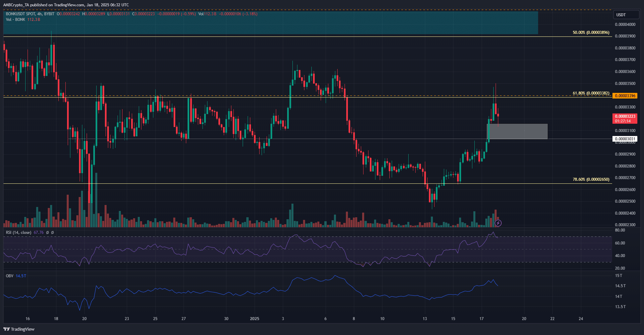This screenshot has width=644, height=335.
Task: Click the first Ø icon in the RSI legend
Action: point(48,233)
